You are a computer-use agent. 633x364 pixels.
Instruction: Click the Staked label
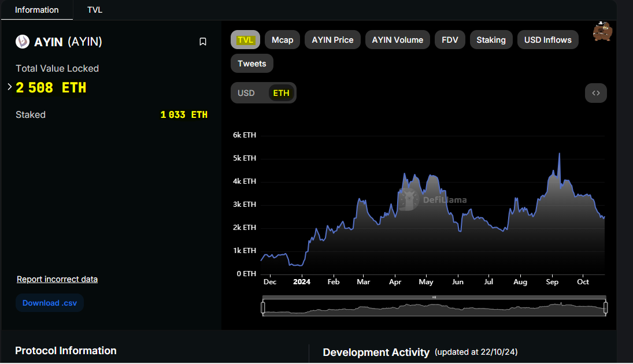[30, 114]
